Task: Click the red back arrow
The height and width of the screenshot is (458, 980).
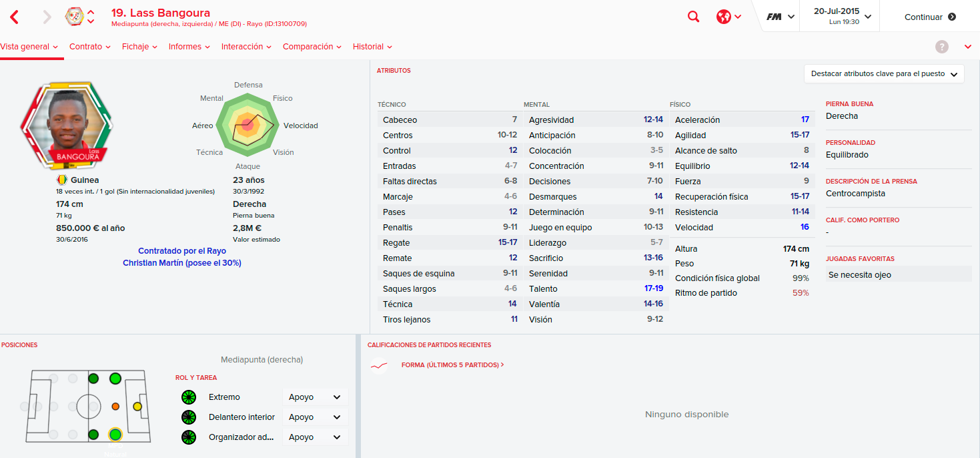Action: click(14, 17)
